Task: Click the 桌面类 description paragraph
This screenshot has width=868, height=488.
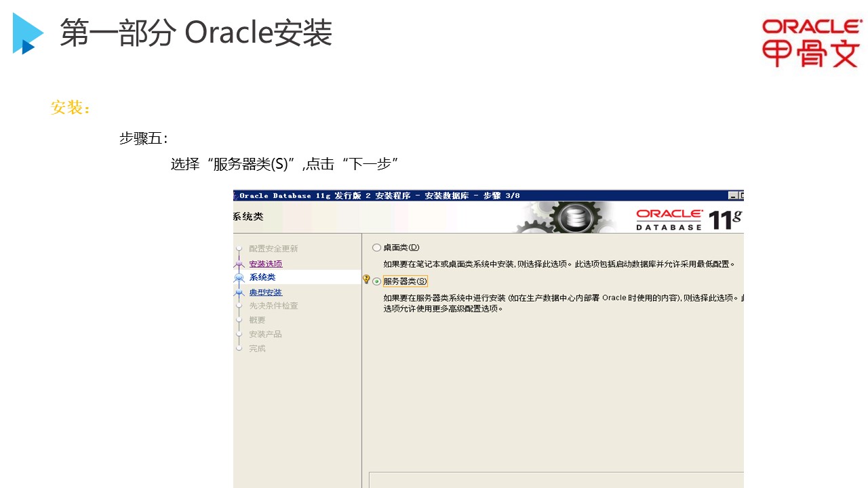Action: click(559, 264)
